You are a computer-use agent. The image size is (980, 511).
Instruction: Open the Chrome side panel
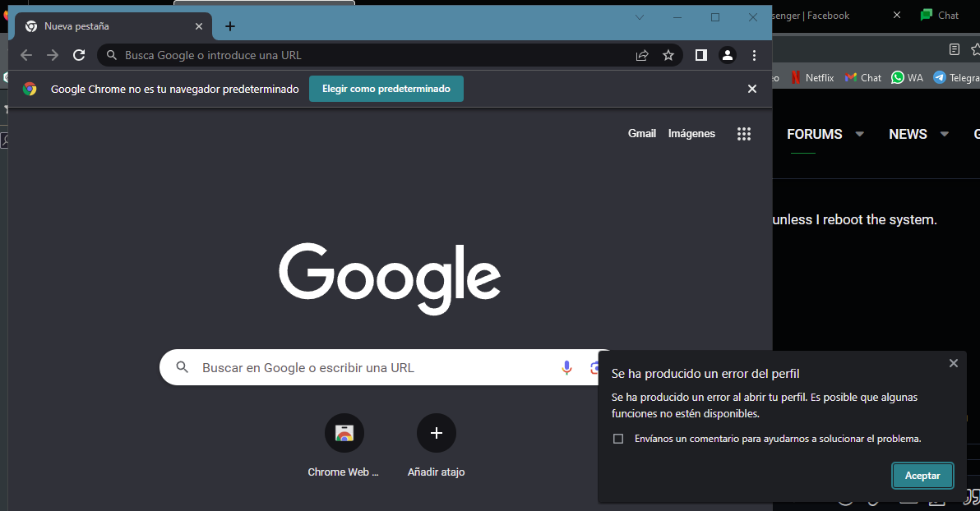(701, 55)
